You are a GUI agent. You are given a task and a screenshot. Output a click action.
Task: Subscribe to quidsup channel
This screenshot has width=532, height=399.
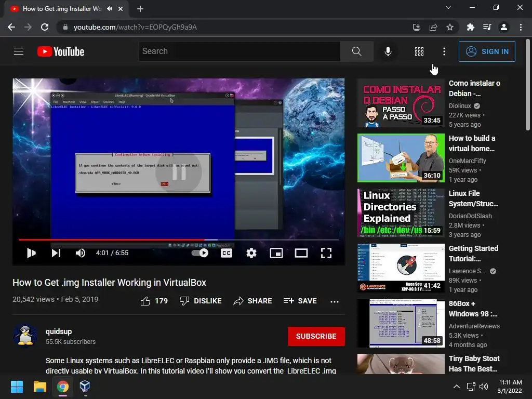pyautogui.click(x=316, y=336)
